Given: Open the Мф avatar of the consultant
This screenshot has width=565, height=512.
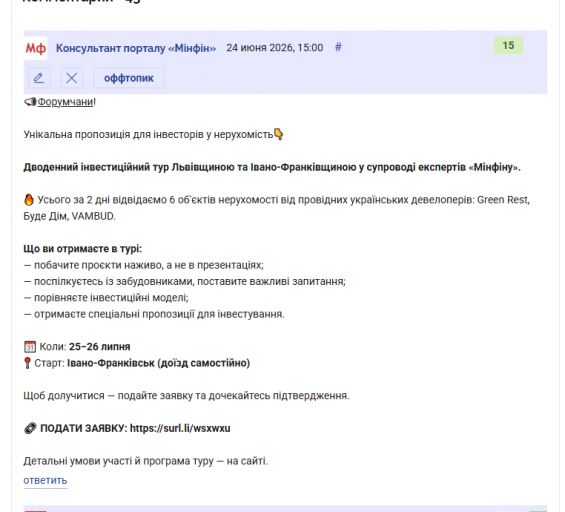Looking at the screenshot, I should (x=35, y=48).
